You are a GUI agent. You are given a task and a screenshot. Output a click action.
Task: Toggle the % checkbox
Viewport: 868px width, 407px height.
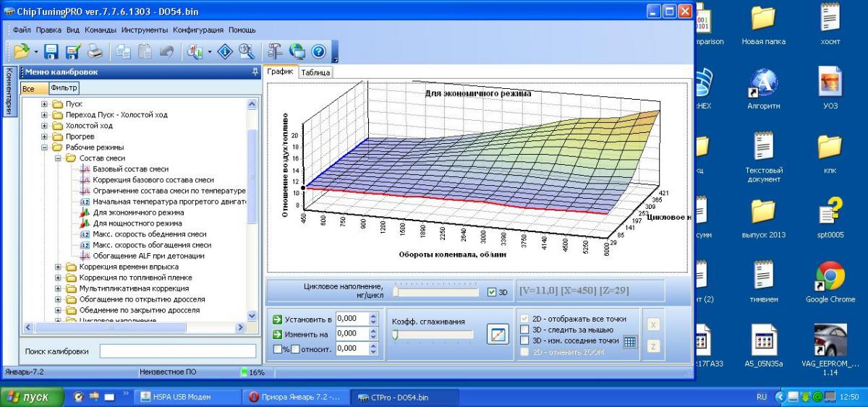tap(278, 349)
